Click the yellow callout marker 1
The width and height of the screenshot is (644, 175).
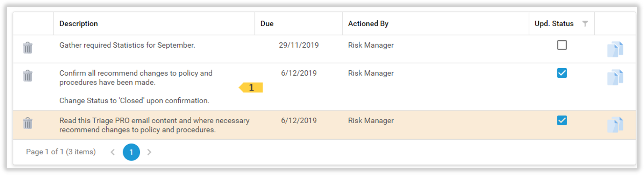[251, 88]
